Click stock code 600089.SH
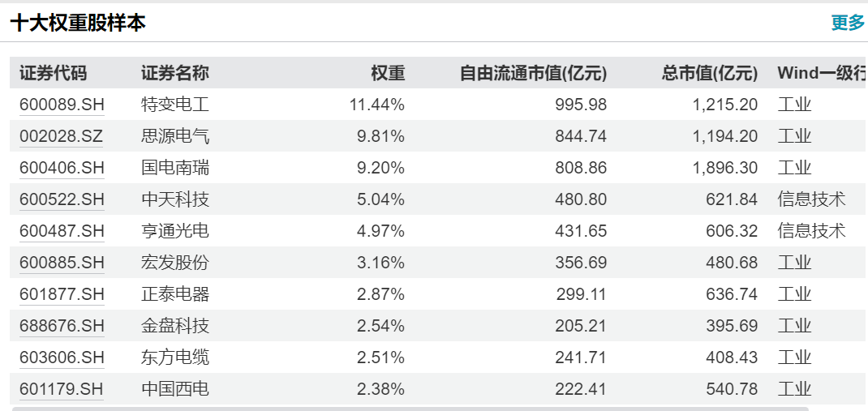This screenshot has height=411, width=868. [62, 105]
